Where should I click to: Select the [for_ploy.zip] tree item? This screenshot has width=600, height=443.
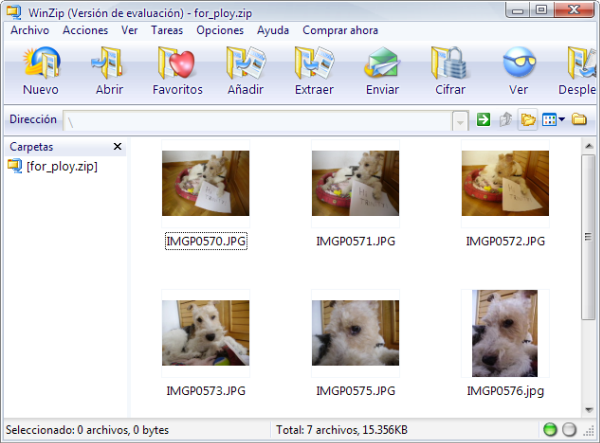pyautogui.click(x=61, y=166)
